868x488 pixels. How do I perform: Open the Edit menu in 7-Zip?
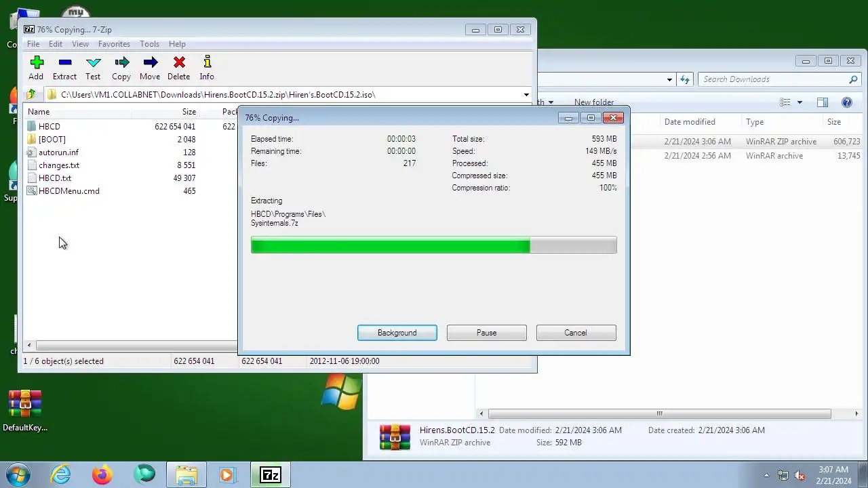point(56,44)
